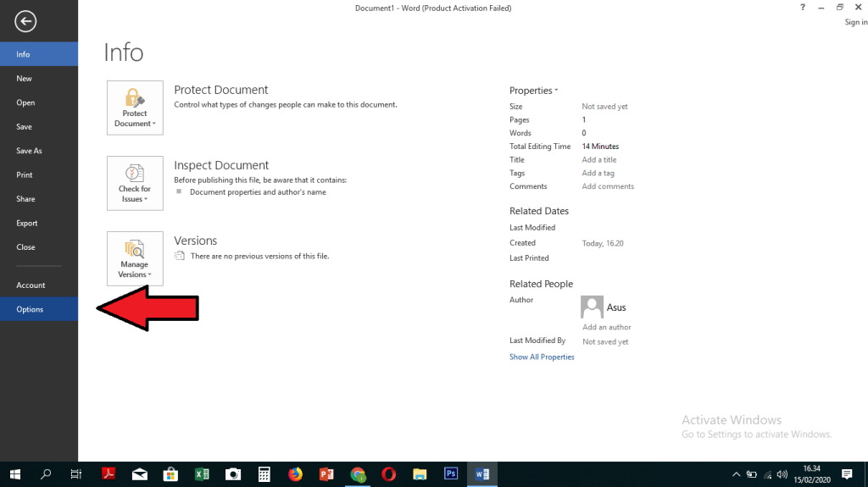
Task: Click the back arrow to exit Backstage
Action: [25, 21]
